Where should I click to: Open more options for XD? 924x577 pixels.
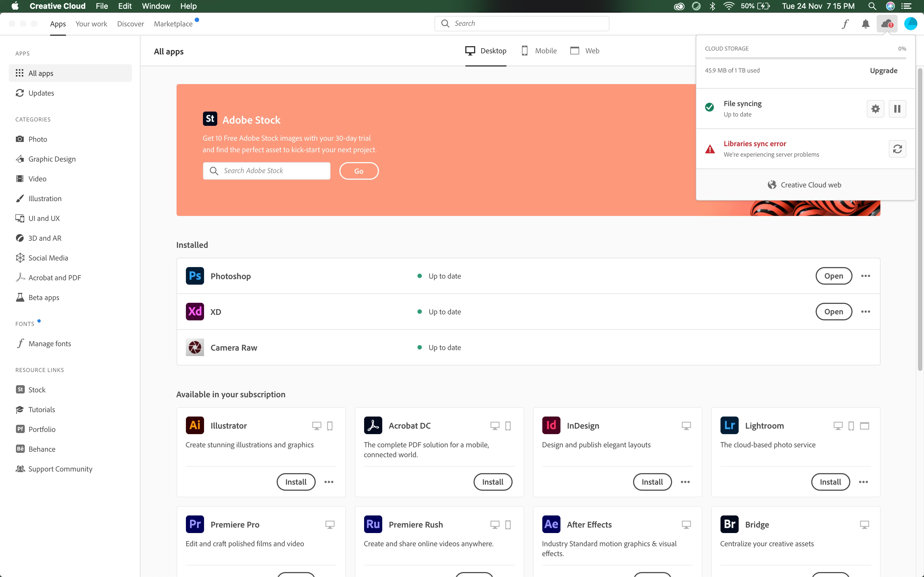865,312
